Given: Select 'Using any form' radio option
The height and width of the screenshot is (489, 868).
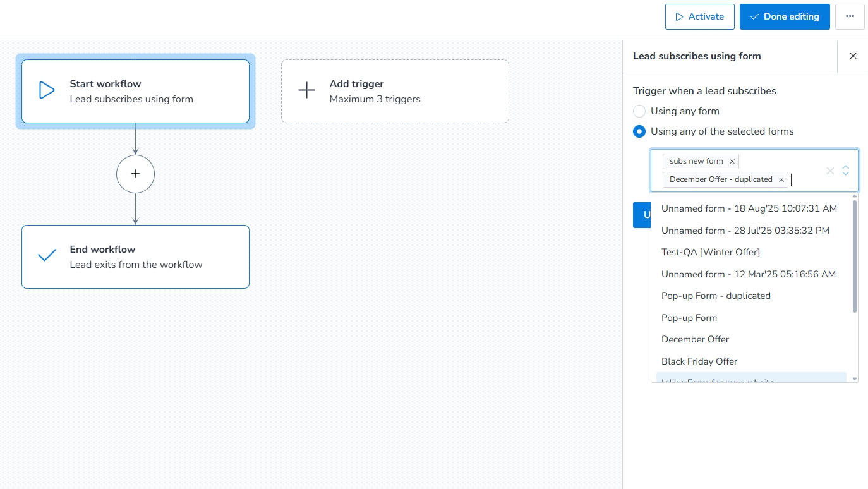Looking at the screenshot, I should point(639,111).
